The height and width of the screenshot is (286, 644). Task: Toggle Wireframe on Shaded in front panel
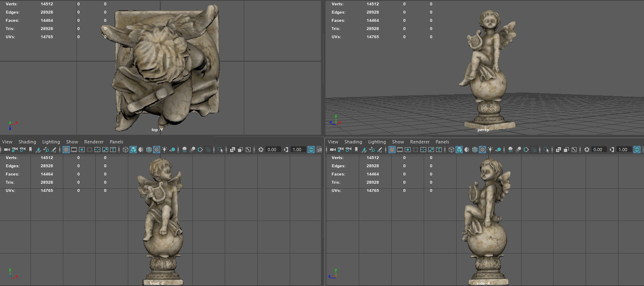149,150
